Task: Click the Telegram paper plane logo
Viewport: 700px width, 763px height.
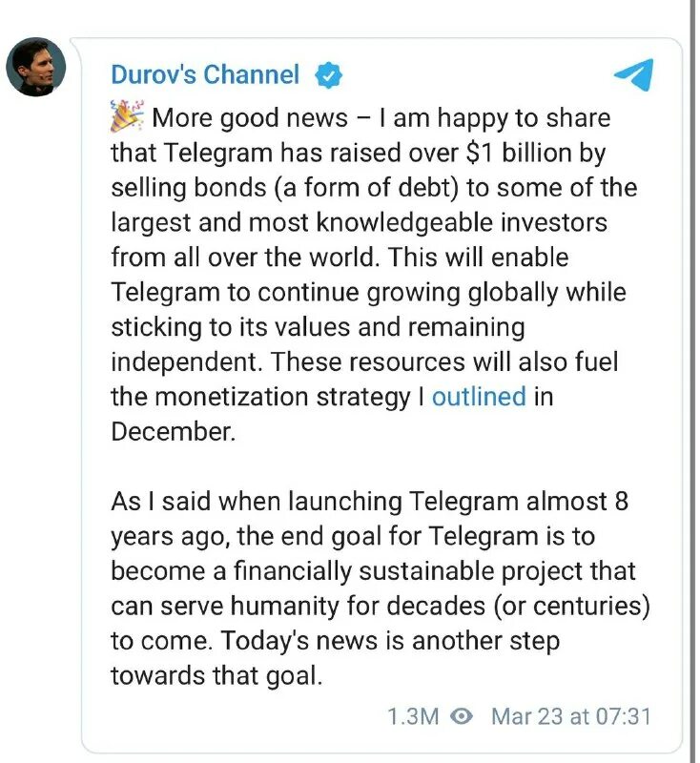Action: 633,74
